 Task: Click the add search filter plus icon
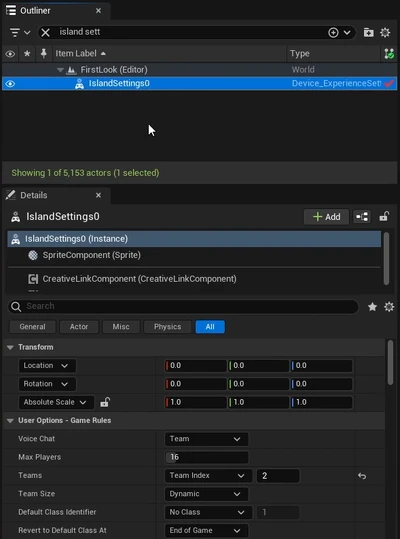coord(333,32)
